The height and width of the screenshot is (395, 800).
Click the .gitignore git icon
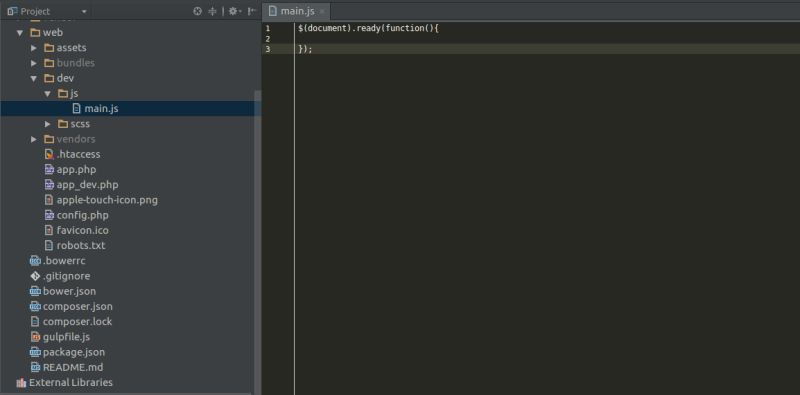tap(35, 276)
